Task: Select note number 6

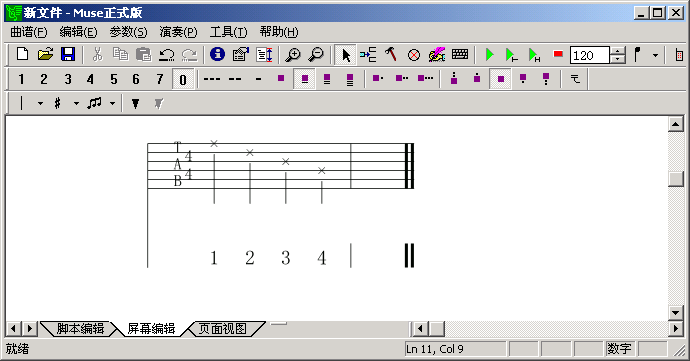Action: click(x=136, y=79)
